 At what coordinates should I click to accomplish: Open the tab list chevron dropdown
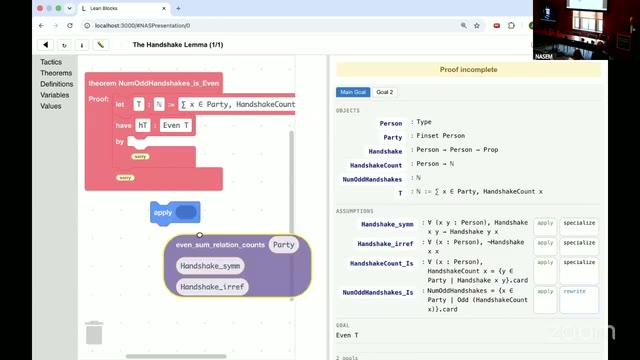tap(69, 8)
